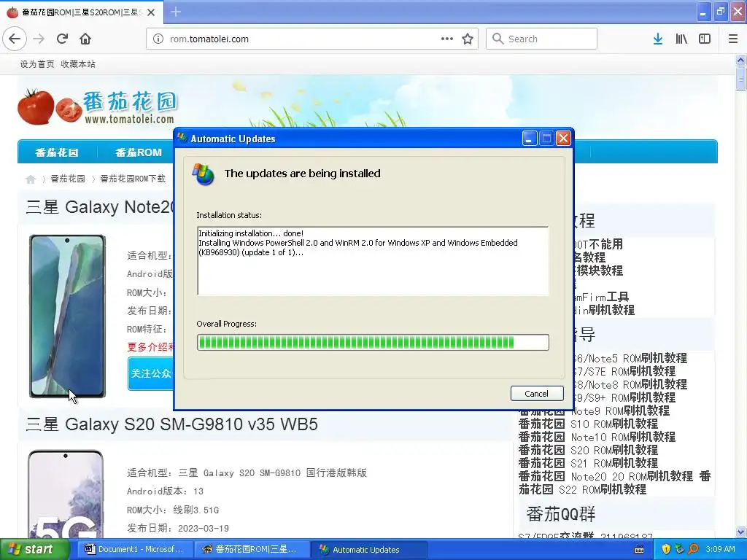This screenshot has height=560, width=747.
Task: Open the Firefox hamburger menu
Action: [732, 39]
